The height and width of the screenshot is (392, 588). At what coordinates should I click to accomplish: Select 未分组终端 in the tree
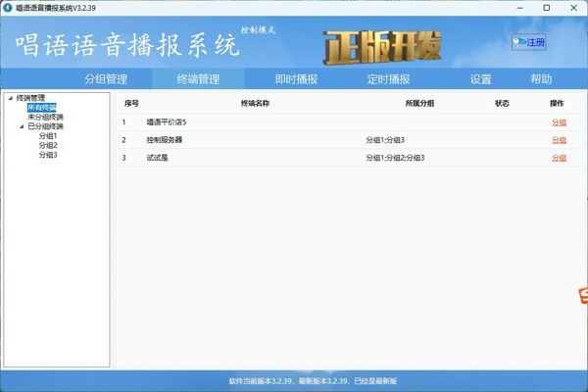(x=45, y=117)
